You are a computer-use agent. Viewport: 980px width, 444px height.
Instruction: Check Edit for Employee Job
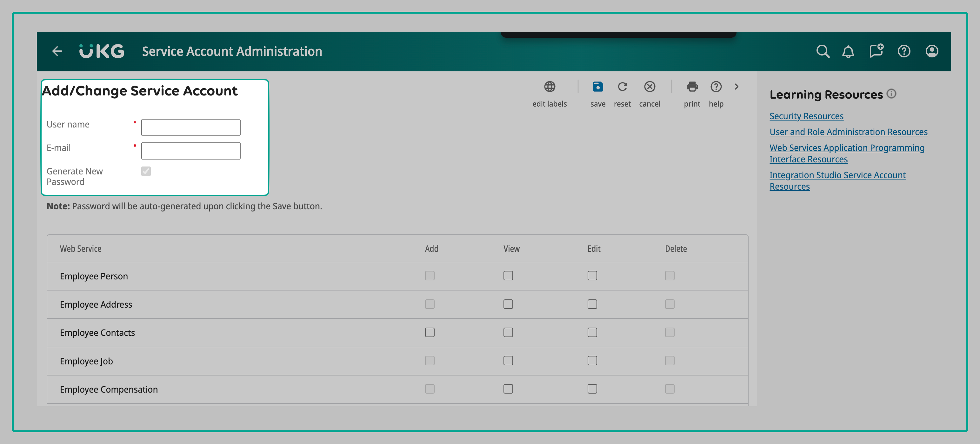tap(592, 360)
